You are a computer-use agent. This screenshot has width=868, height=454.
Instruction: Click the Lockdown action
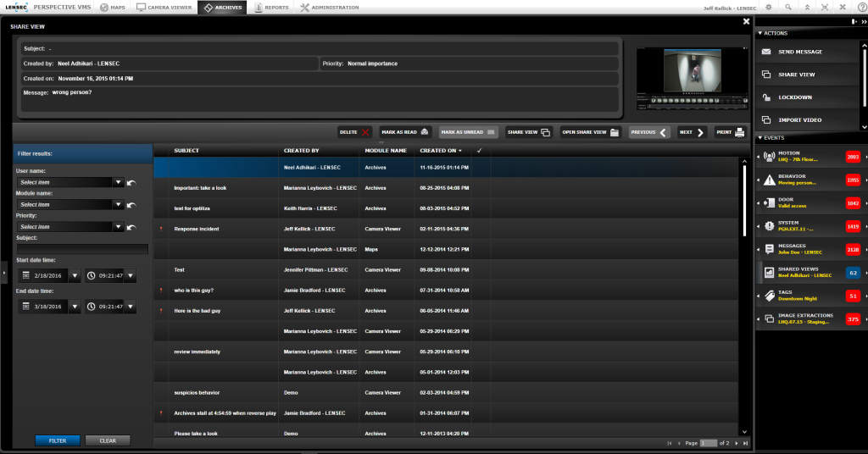808,97
